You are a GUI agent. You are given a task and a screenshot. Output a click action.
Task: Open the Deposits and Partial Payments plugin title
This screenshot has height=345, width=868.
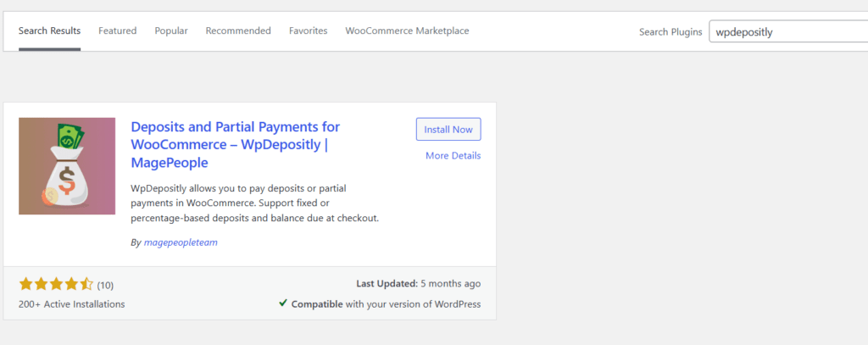[x=236, y=145]
